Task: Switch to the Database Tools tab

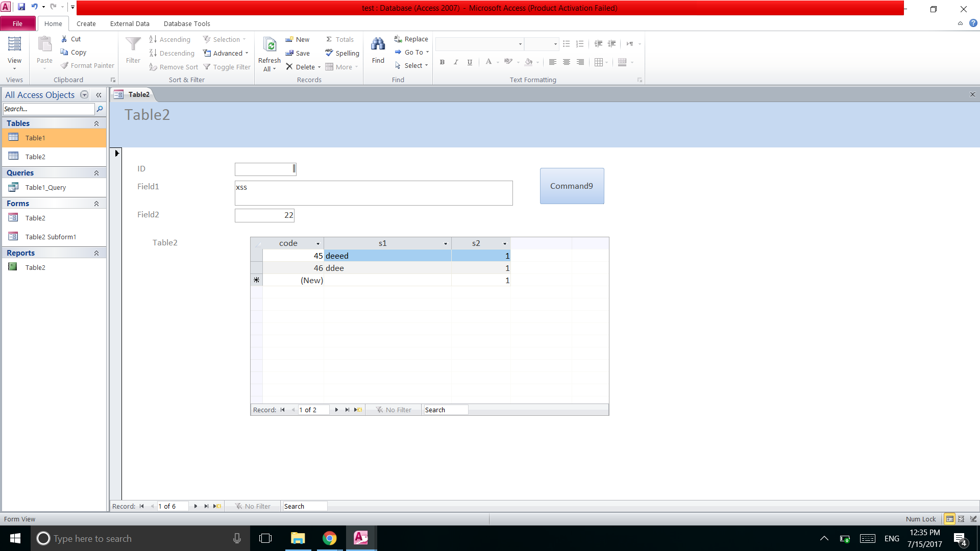Action: point(187,23)
